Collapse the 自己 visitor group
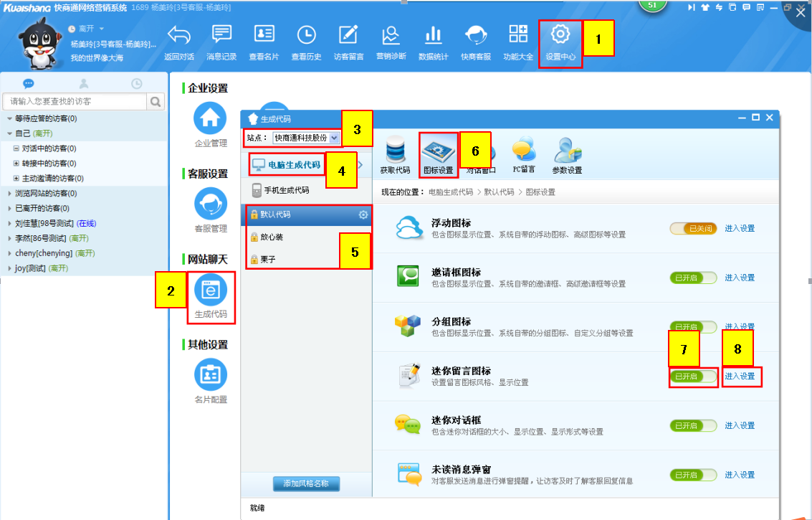The height and width of the screenshot is (520, 812). pyautogui.click(x=9, y=133)
